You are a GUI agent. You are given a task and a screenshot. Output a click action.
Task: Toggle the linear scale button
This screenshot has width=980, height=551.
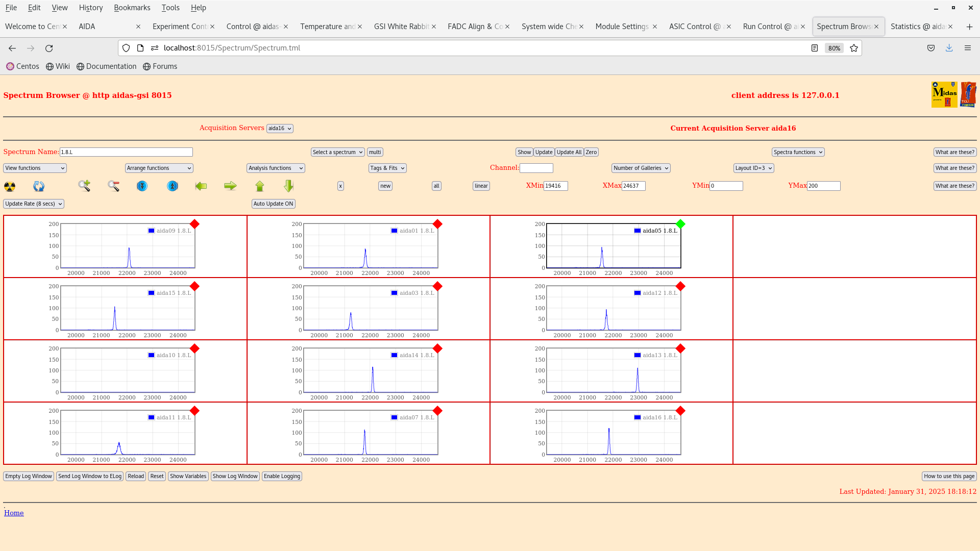481,186
